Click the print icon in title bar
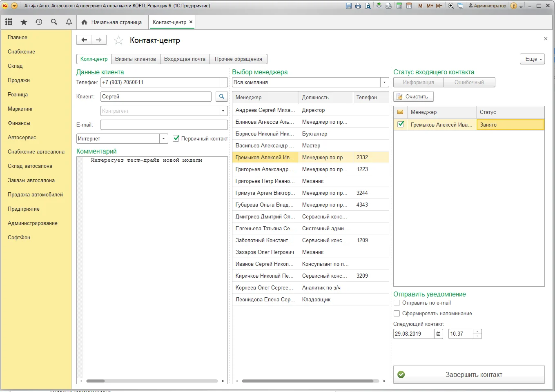The image size is (555, 392). point(358,6)
